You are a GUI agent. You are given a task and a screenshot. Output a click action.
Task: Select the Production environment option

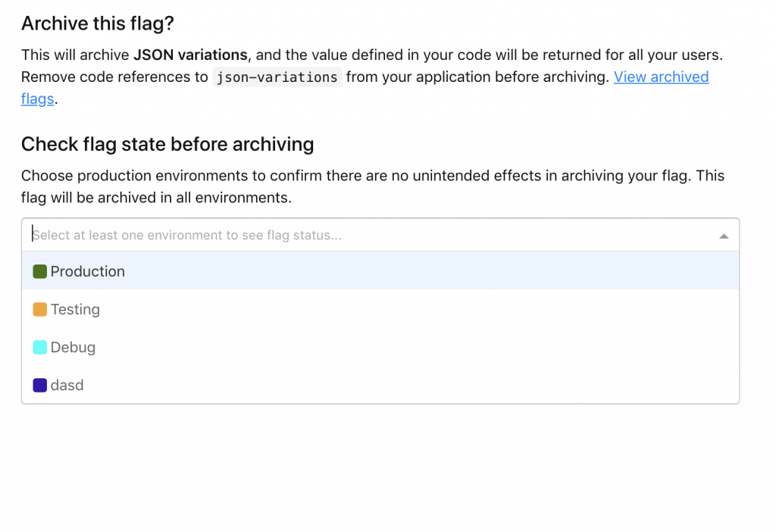click(x=88, y=271)
